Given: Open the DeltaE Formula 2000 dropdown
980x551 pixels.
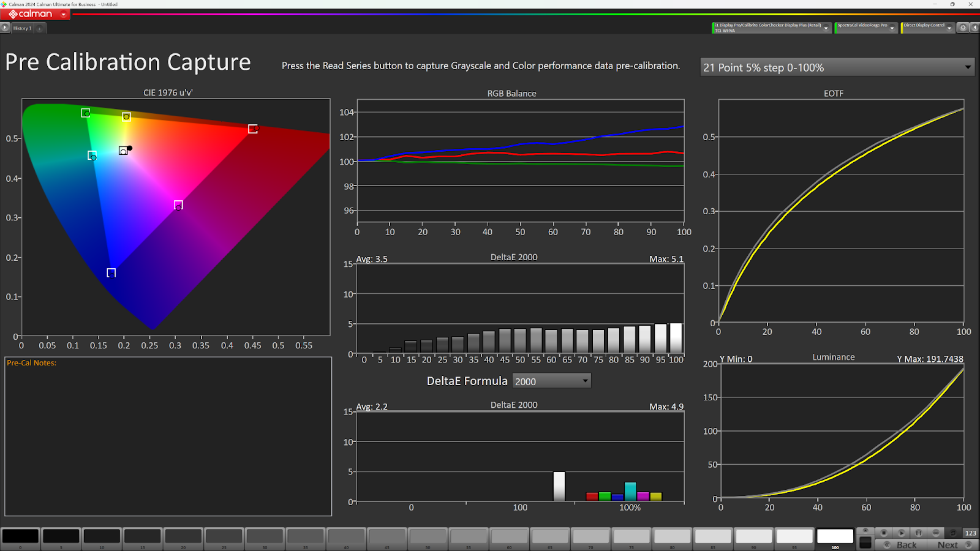Looking at the screenshot, I should coord(552,381).
